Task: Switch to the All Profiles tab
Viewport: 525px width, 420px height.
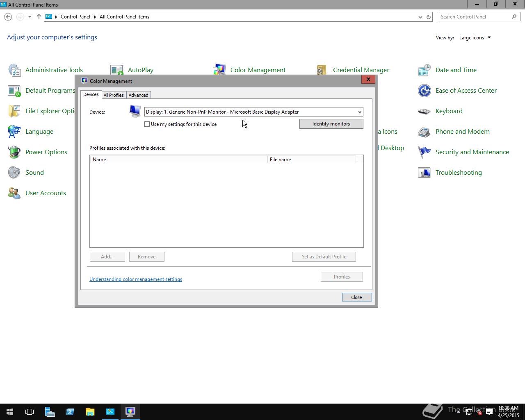Action: 114,95
